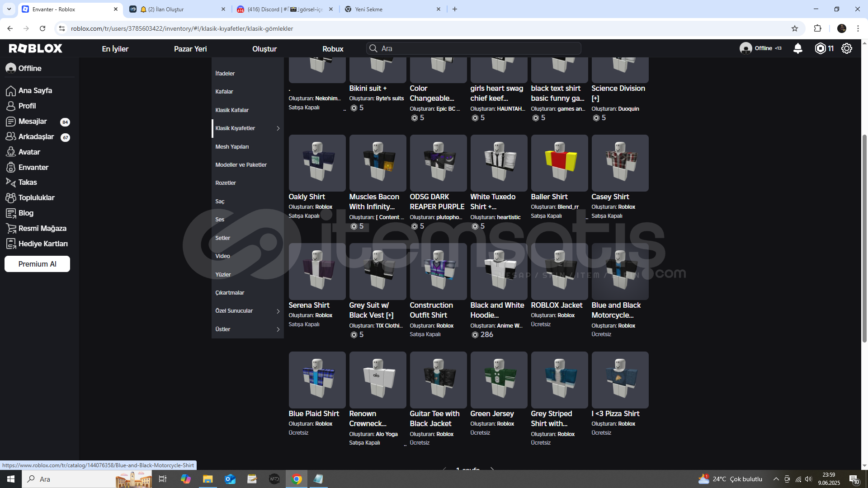Open the En İyiler menu
The height and width of the screenshot is (488, 868).
pos(115,49)
